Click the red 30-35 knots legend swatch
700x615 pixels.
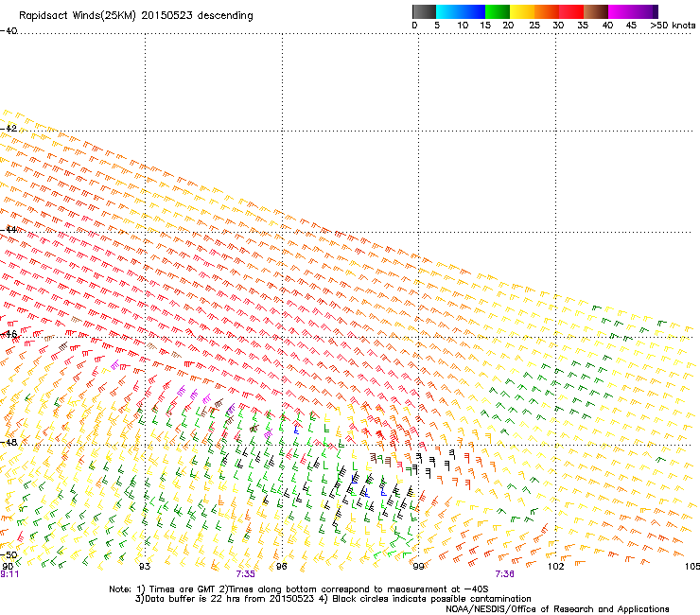[571, 11]
